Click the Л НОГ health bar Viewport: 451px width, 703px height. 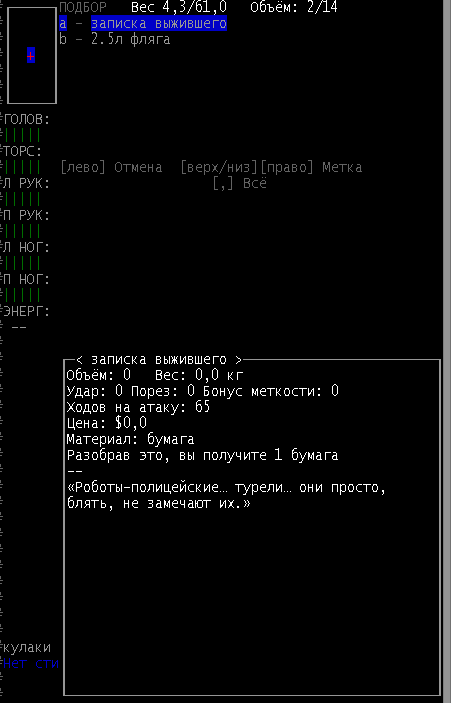tap(22, 263)
